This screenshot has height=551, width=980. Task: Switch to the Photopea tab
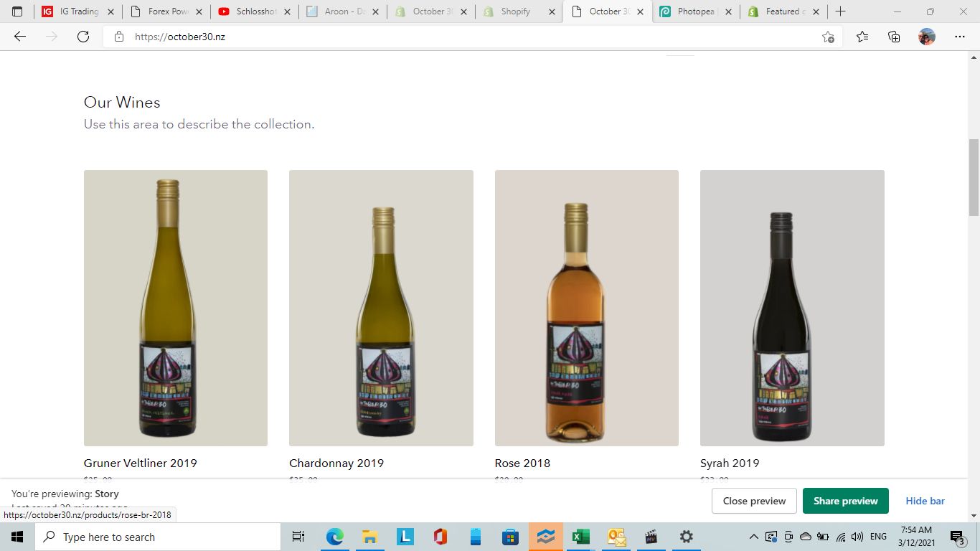point(696,11)
